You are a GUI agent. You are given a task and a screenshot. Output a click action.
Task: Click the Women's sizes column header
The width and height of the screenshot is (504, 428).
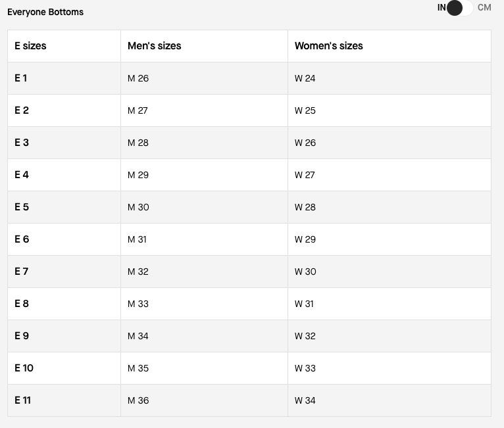point(328,46)
